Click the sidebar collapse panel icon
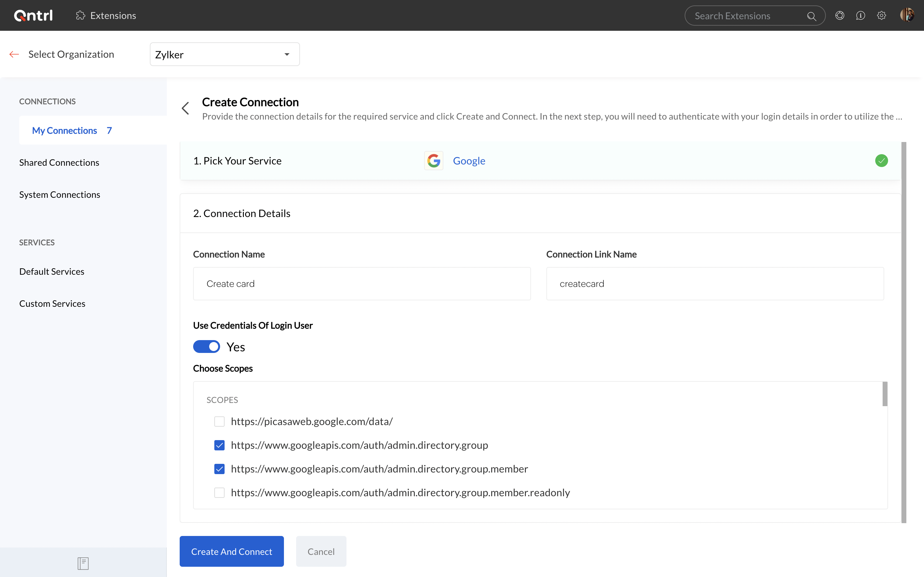 [83, 563]
